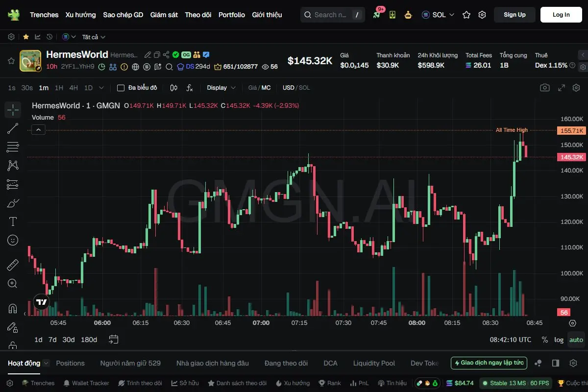
Task: Take a chart snapshot with camera icon
Action: pyautogui.click(x=545, y=88)
